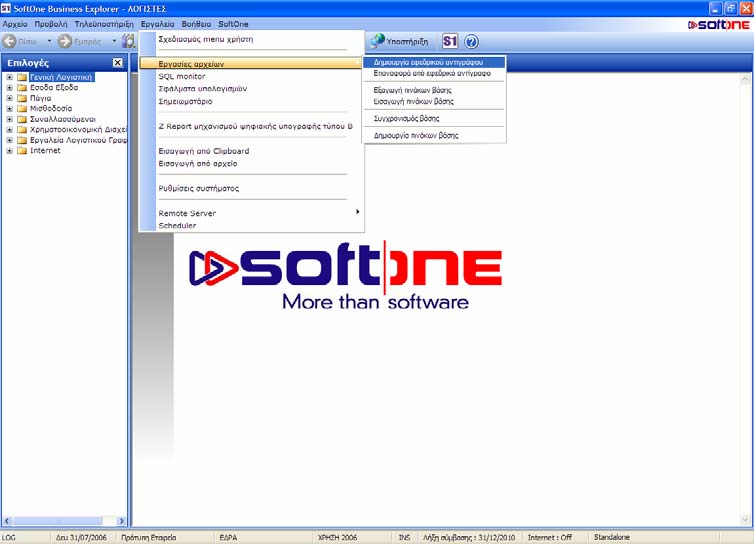This screenshot has width=754, height=544.
Task: Select the Συναλλασσόμενοι folder icon
Action: (x=22, y=119)
